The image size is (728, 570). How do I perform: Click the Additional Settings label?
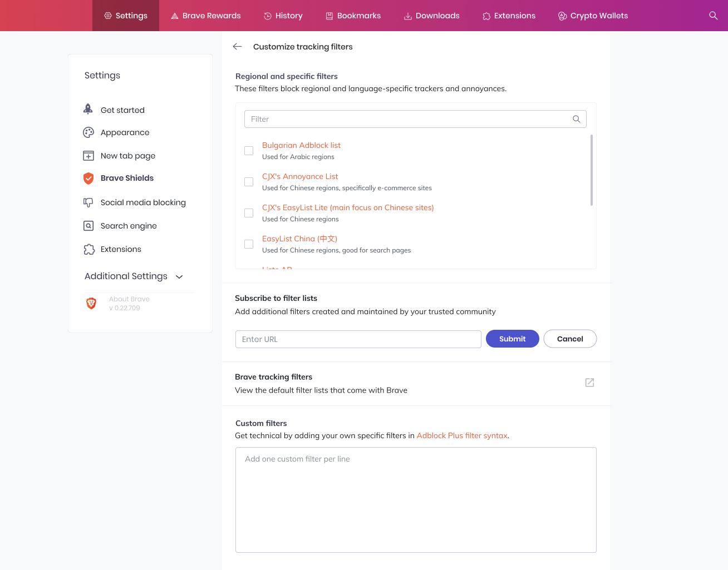coord(126,276)
